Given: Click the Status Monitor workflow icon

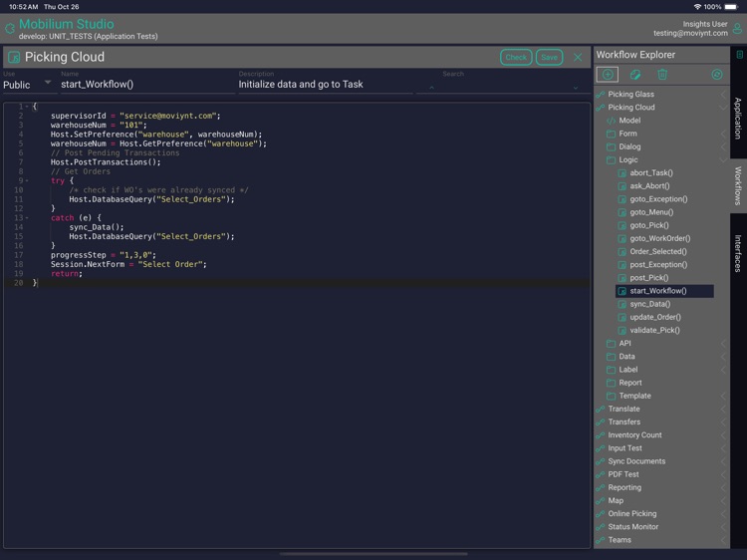Looking at the screenshot, I should [x=601, y=527].
